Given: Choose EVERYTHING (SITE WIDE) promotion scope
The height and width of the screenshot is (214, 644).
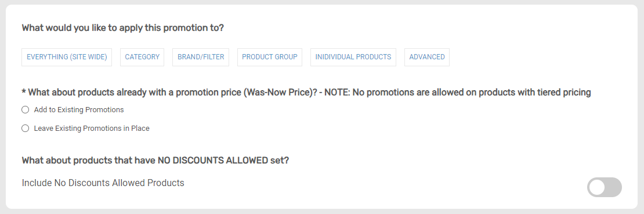Looking at the screenshot, I should point(67,57).
